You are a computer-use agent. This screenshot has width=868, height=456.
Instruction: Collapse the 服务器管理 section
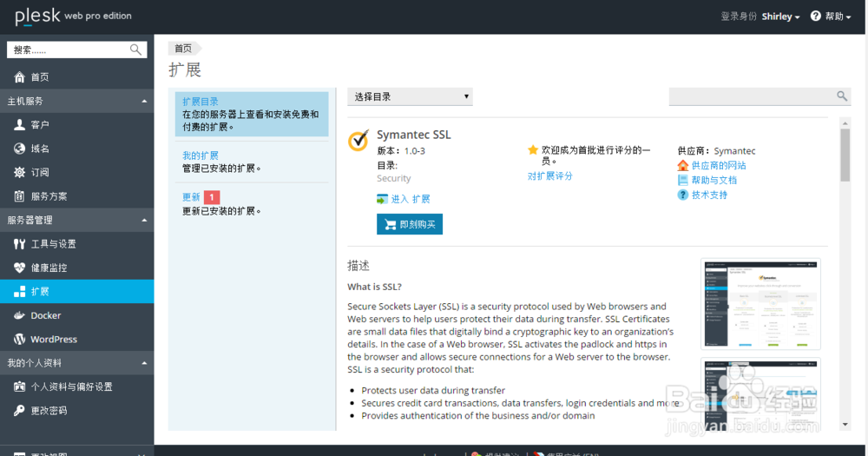click(144, 221)
